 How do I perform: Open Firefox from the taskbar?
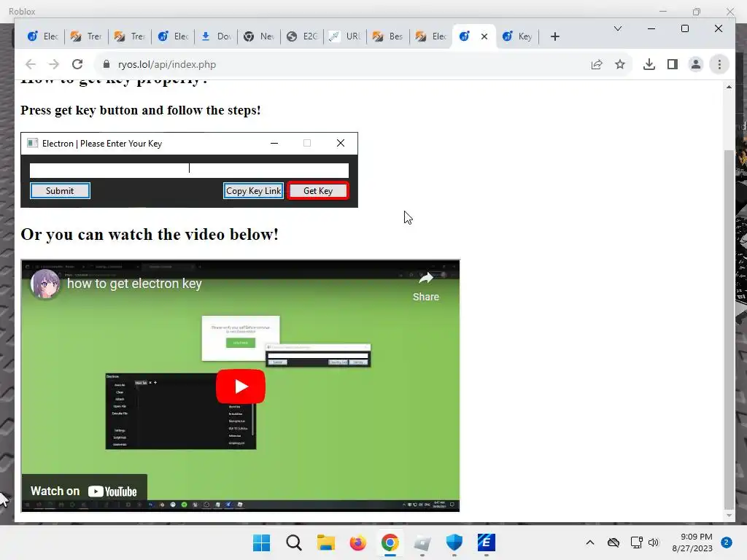(357, 542)
